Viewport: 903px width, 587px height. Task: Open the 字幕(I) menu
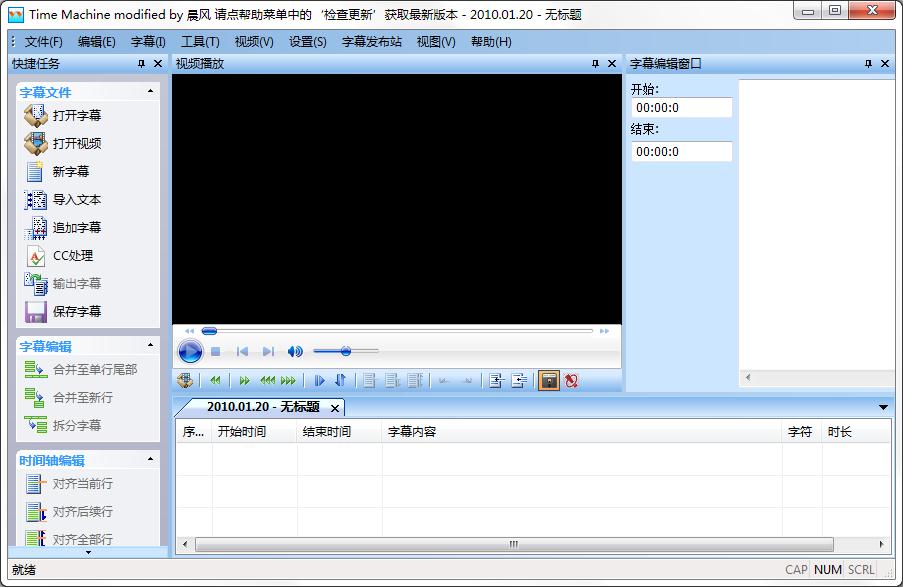coord(148,42)
